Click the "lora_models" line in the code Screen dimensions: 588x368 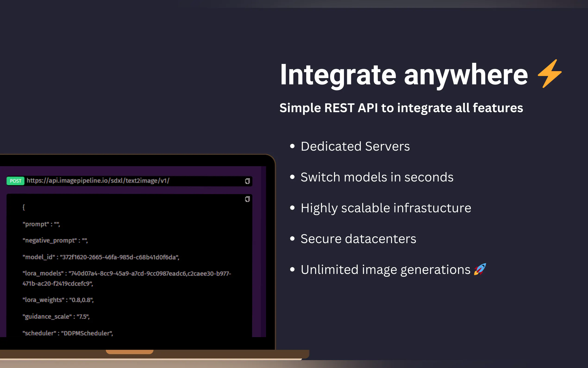coord(126,273)
